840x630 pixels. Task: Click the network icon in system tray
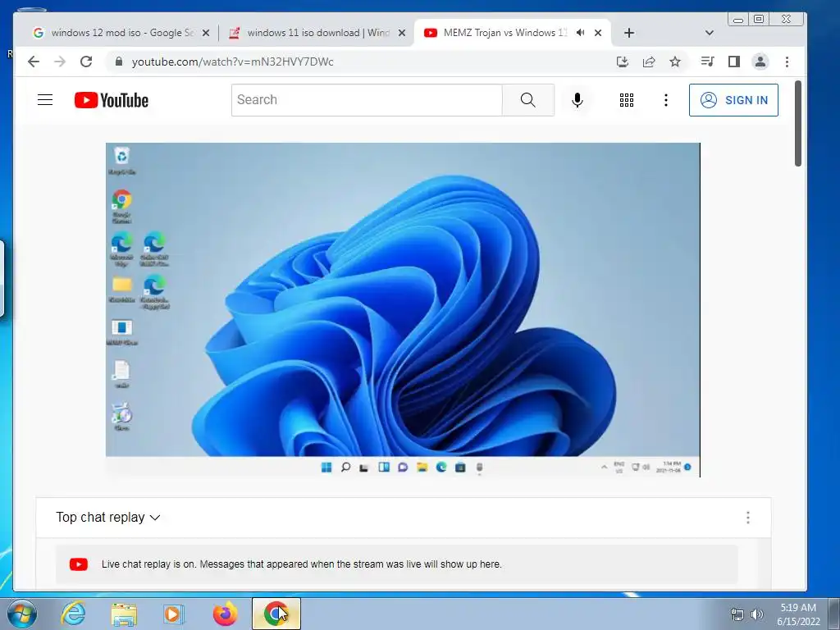(x=737, y=614)
